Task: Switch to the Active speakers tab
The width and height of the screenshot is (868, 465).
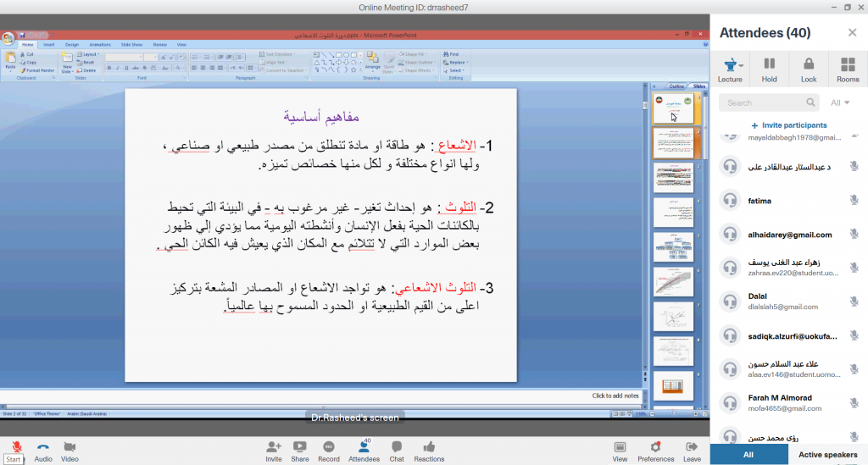Action: click(828, 455)
